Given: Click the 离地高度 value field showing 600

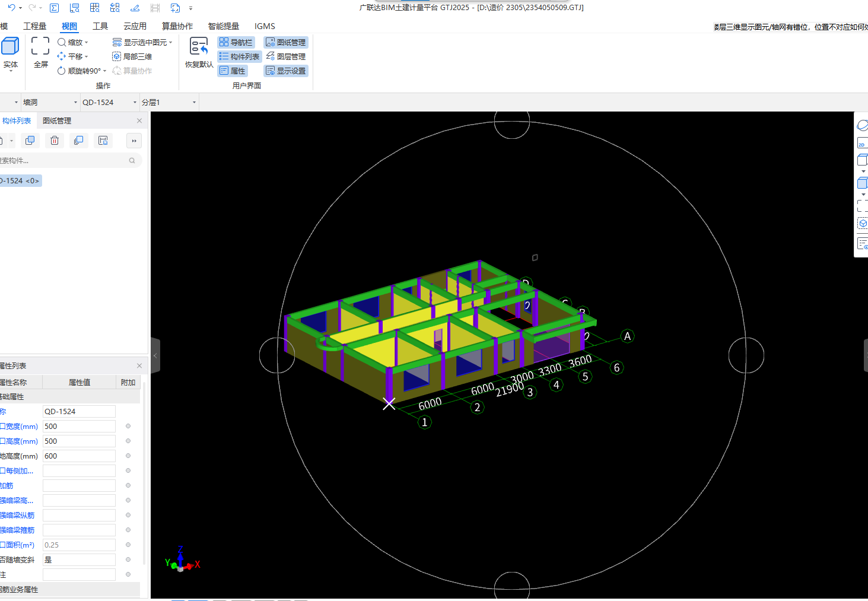Looking at the screenshot, I should coord(78,456).
